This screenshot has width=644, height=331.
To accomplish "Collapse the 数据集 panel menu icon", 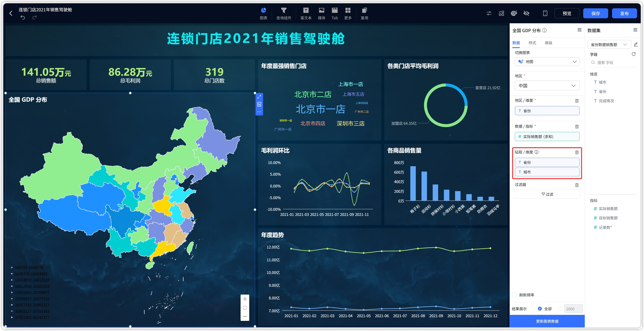I will click(x=635, y=30).
